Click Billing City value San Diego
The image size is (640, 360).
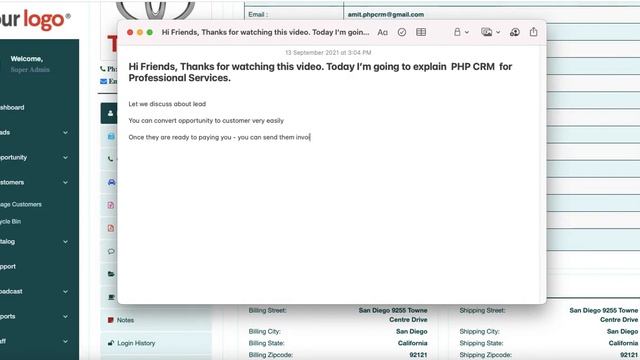pos(411,331)
